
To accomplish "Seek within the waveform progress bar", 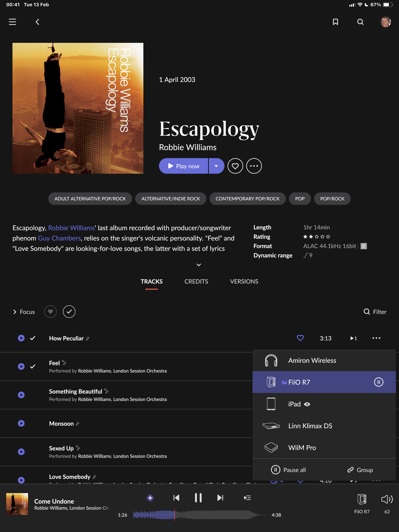I will pos(200,515).
